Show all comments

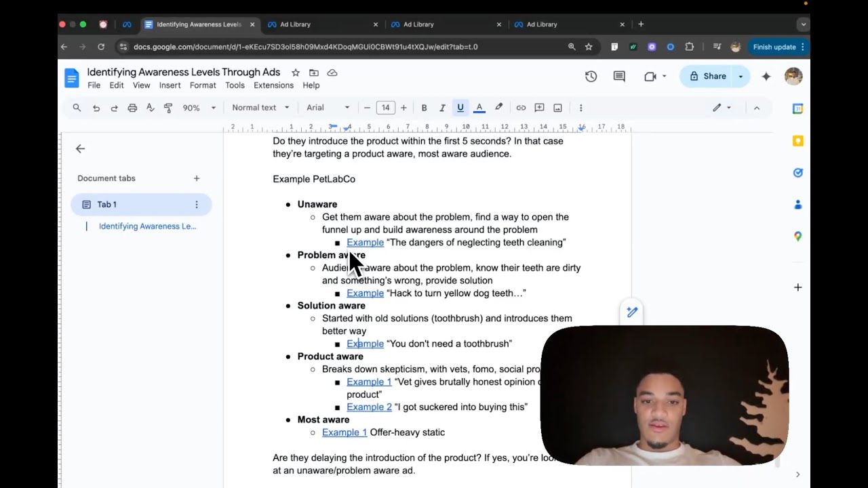click(x=619, y=77)
